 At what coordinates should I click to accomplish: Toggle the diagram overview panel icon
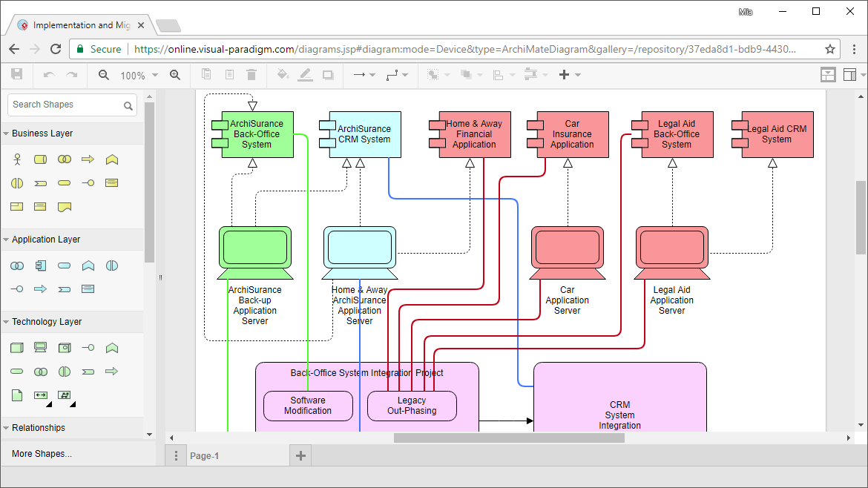point(827,74)
